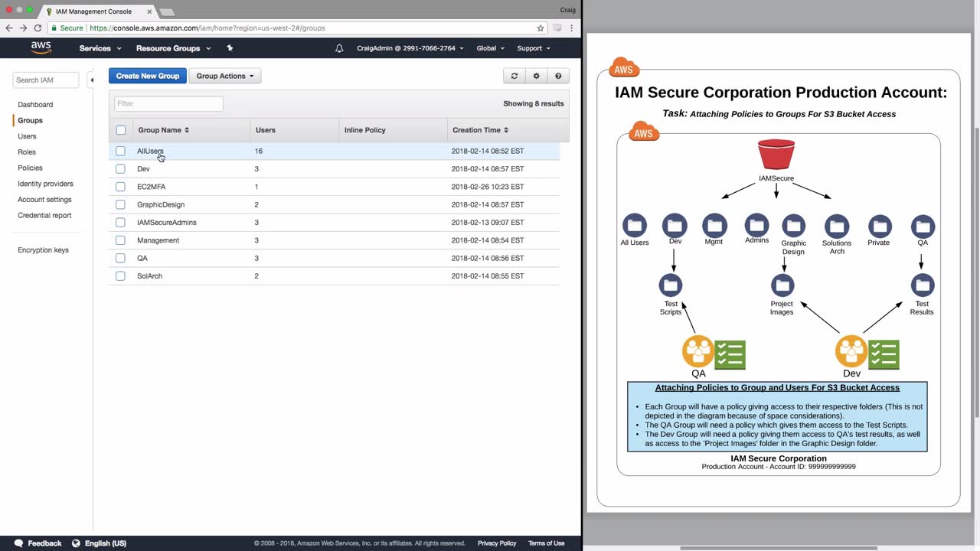Click the diagram window's horizontal scrollbar
980x551 pixels.
(x=778, y=548)
